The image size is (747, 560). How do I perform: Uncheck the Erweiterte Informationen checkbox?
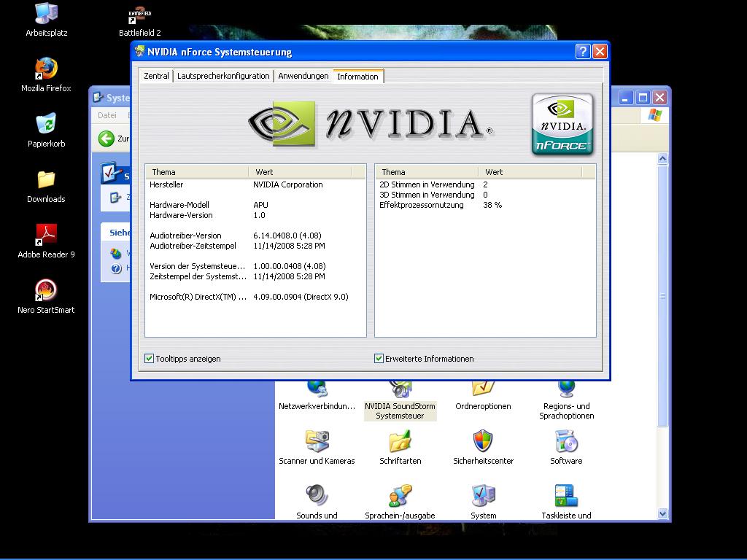coord(379,359)
